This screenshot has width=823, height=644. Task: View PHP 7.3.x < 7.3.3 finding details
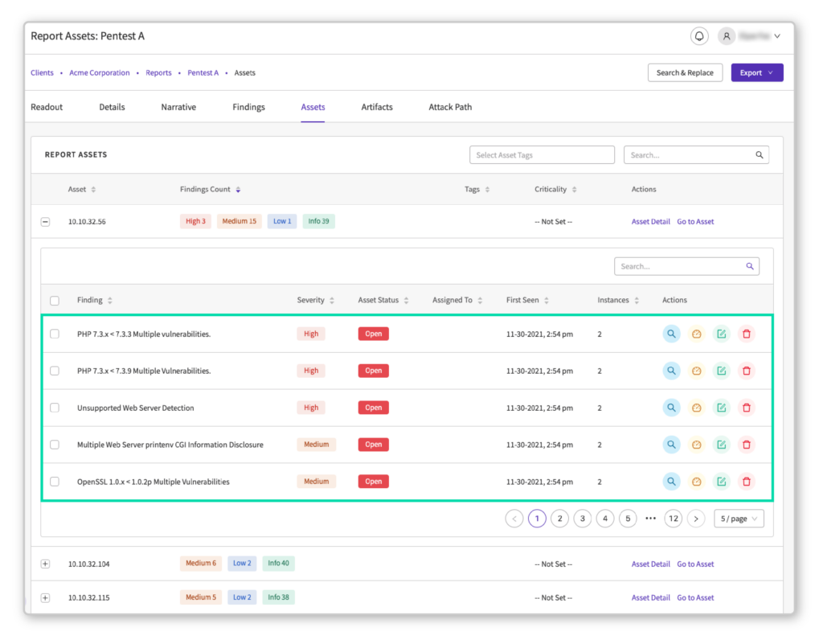[x=671, y=334]
